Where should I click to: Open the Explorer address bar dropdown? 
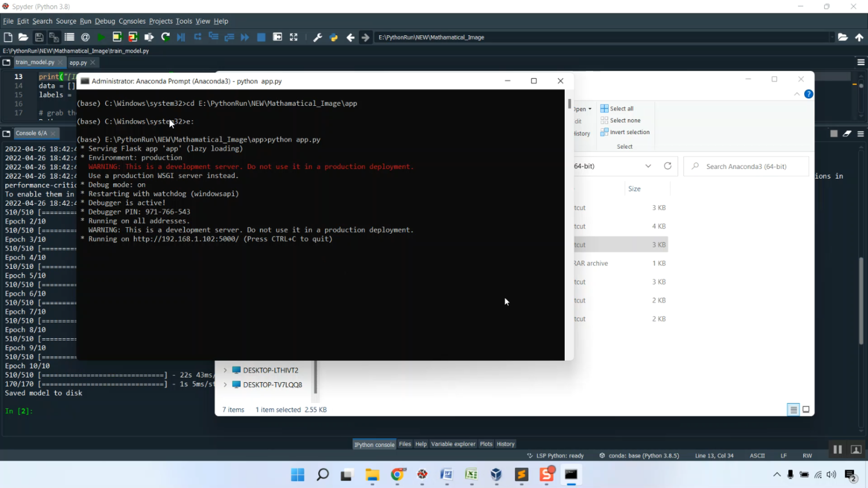pos(648,166)
